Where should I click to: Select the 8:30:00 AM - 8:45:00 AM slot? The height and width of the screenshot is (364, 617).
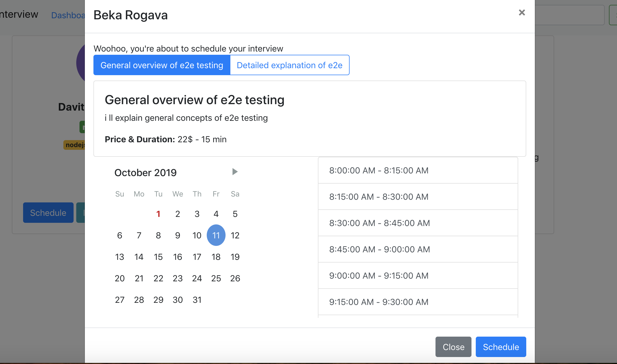pos(418,223)
